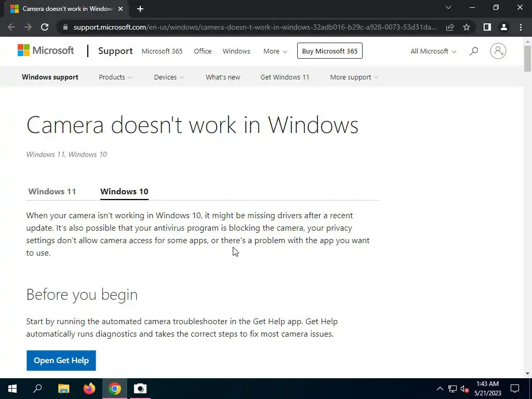This screenshot has width=532, height=399.
Task: Bookmark this page with the star icon
Action: pyautogui.click(x=467, y=27)
